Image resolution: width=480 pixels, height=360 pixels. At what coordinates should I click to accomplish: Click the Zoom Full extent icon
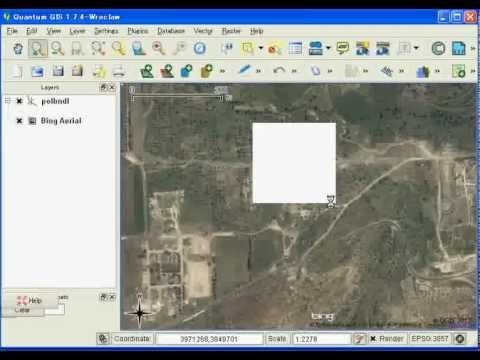(98, 49)
